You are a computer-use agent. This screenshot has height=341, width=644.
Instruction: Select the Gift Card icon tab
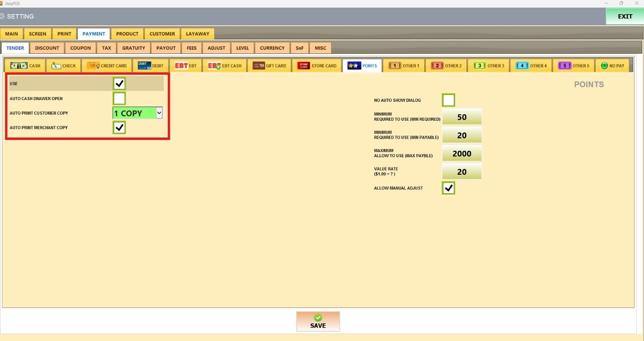point(269,66)
